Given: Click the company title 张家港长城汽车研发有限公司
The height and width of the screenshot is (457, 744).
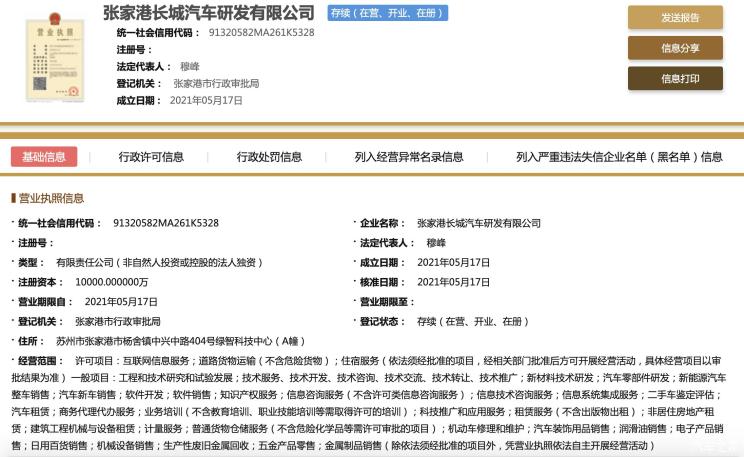Looking at the screenshot, I should [208, 12].
